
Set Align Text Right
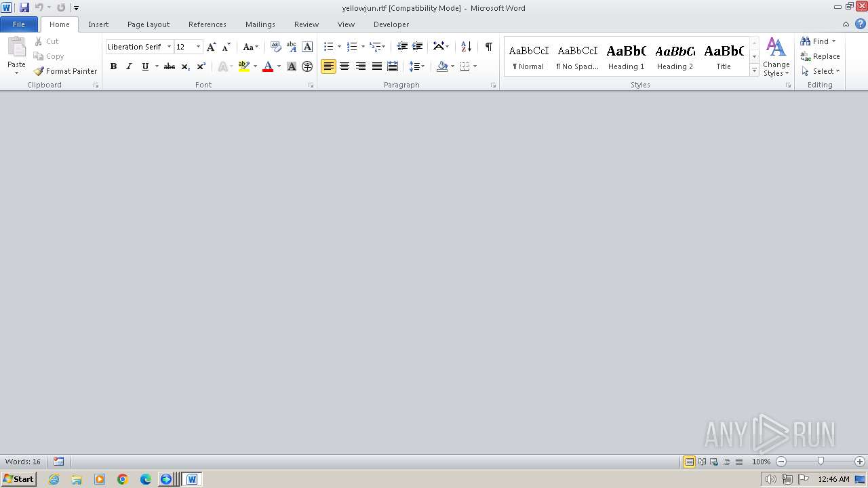point(361,66)
